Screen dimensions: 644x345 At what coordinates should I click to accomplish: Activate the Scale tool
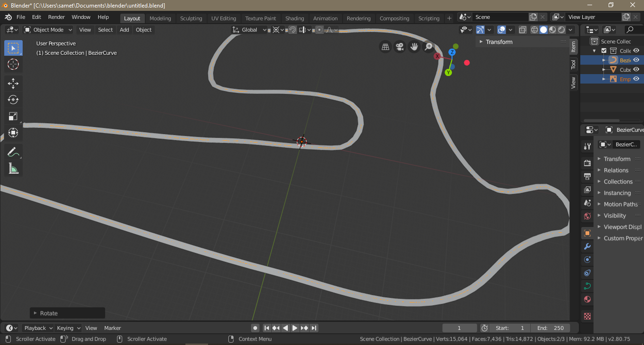pos(13,116)
